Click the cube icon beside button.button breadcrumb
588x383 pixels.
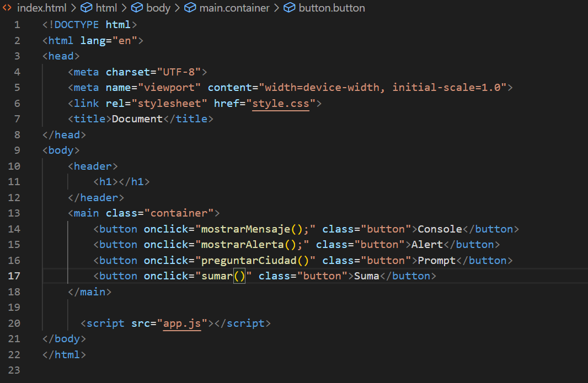[x=289, y=8]
